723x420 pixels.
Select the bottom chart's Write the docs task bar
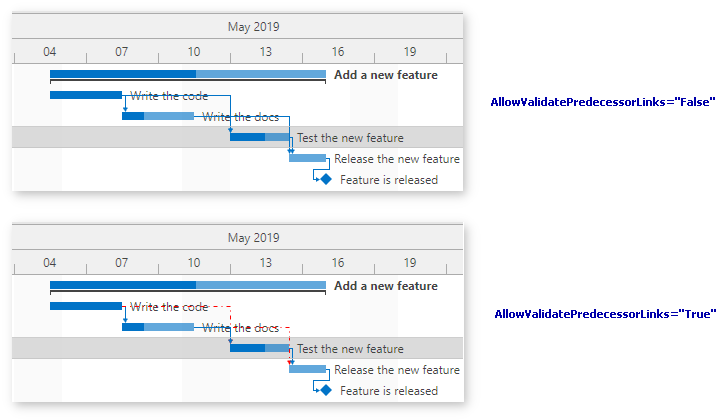coord(158,327)
